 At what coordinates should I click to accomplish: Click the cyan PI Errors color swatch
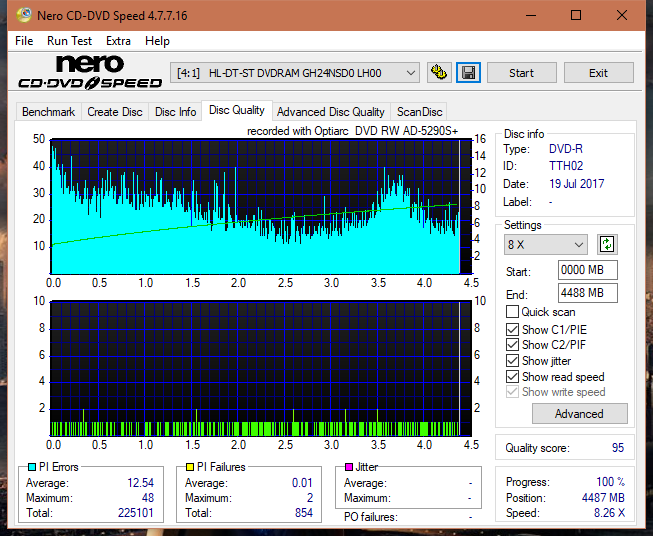tap(32, 467)
